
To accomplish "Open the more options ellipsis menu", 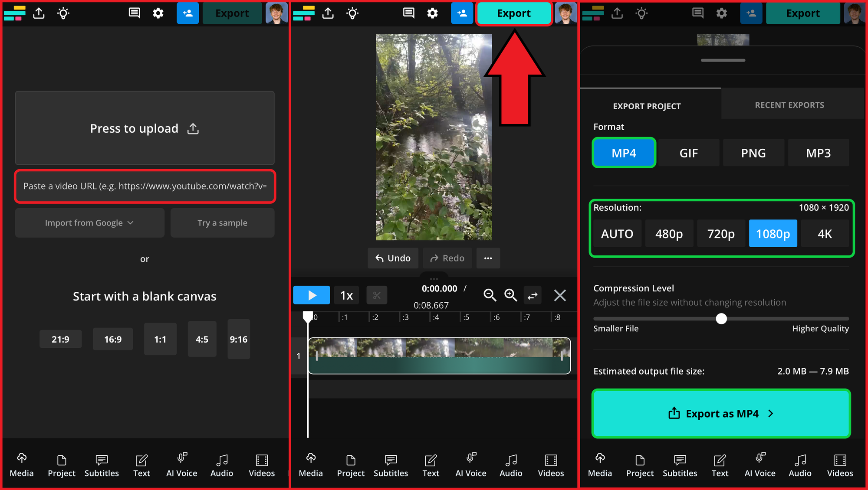I will (x=488, y=258).
